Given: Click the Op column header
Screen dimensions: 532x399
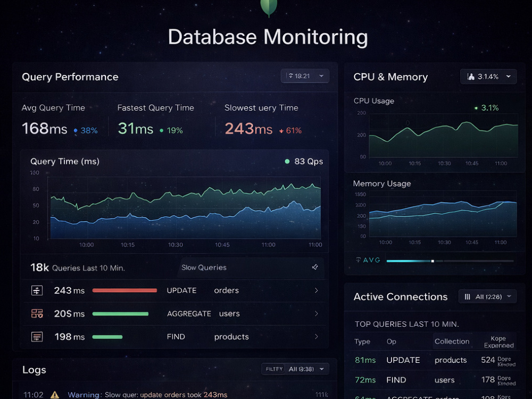Looking at the screenshot, I should coord(391,342).
